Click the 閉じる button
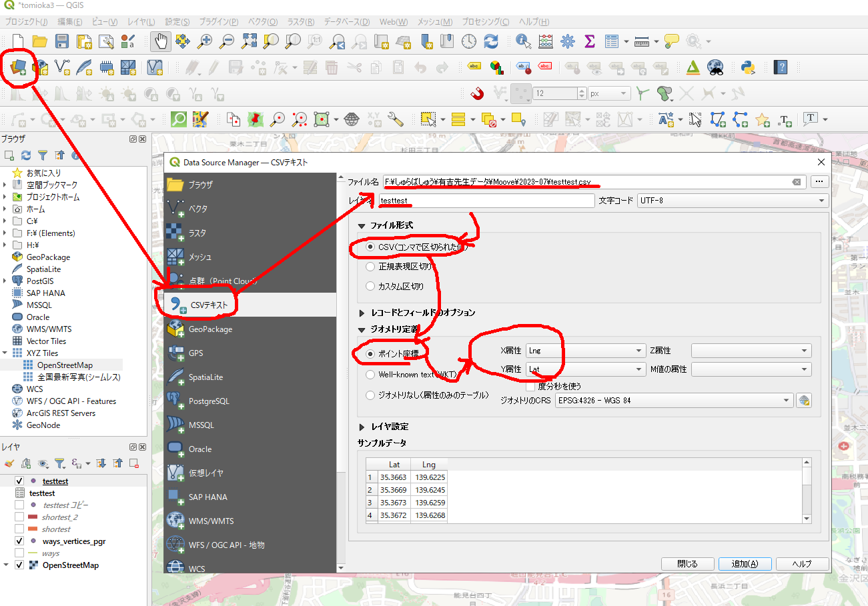Image resolution: width=868 pixels, height=606 pixels. 687,564
